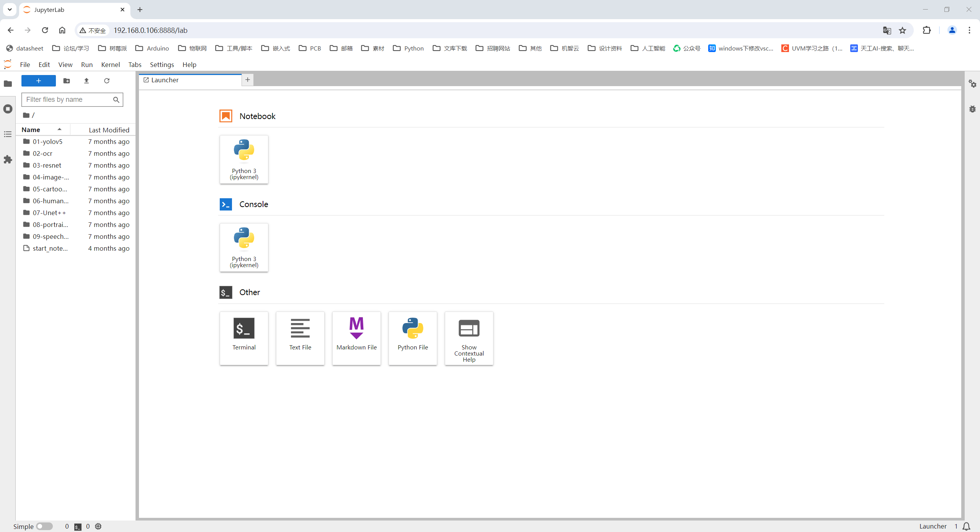This screenshot has height=532, width=980.
Task: Click the blue new launcher plus button
Action: pyautogui.click(x=38, y=81)
